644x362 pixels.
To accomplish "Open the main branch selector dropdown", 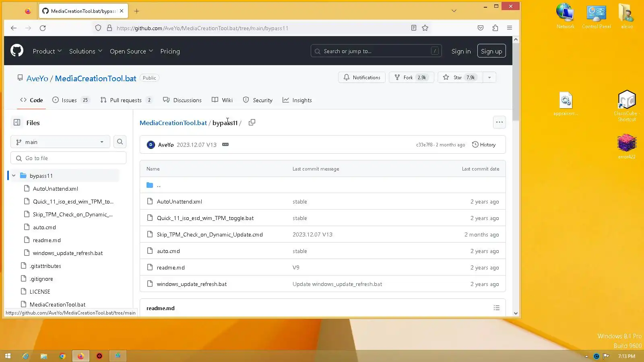I will point(60,142).
